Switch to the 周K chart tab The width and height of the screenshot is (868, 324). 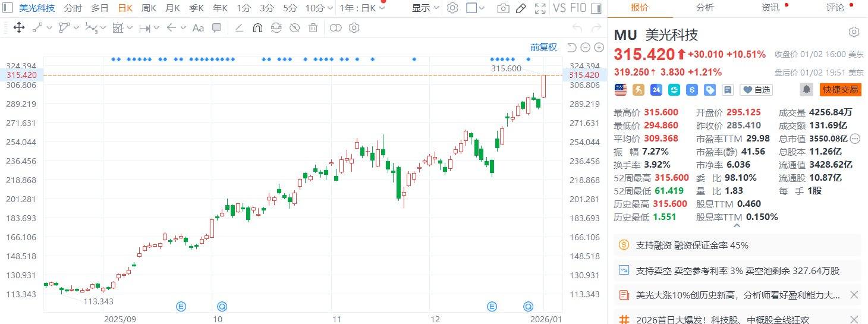click(x=149, y=8)
